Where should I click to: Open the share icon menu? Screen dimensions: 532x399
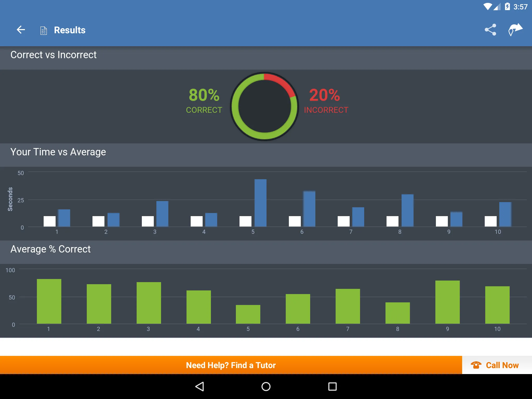[x=491, y=30]
